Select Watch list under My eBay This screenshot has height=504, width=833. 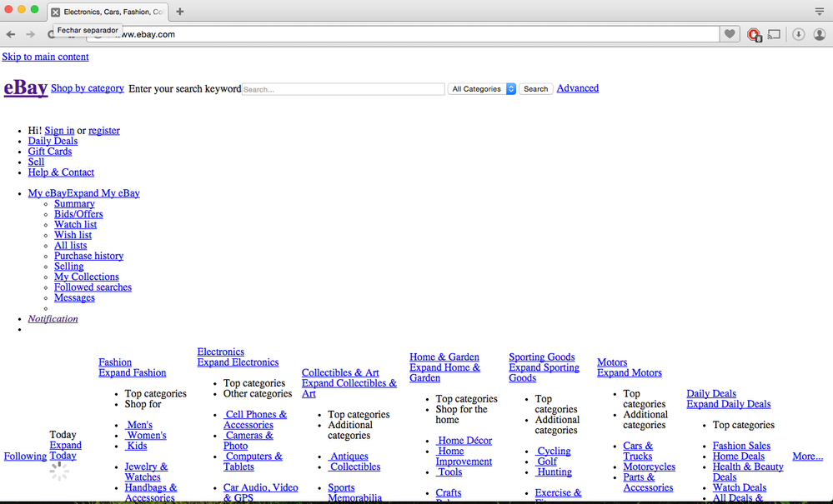75,225
